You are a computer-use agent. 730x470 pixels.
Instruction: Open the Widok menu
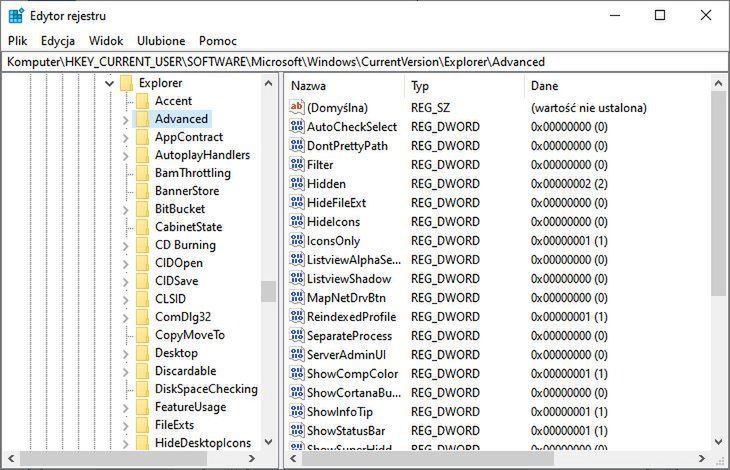pyautogui.click(x=106, y=41)
